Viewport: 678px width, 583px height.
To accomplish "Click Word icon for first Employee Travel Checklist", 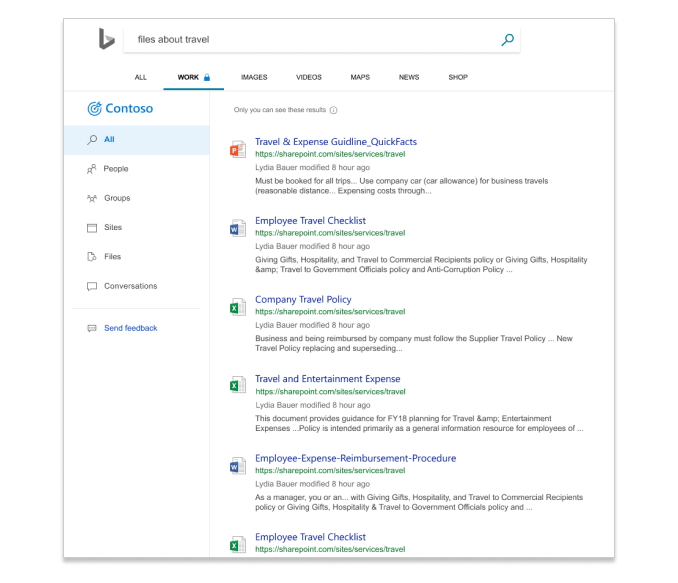I will 237,228.
